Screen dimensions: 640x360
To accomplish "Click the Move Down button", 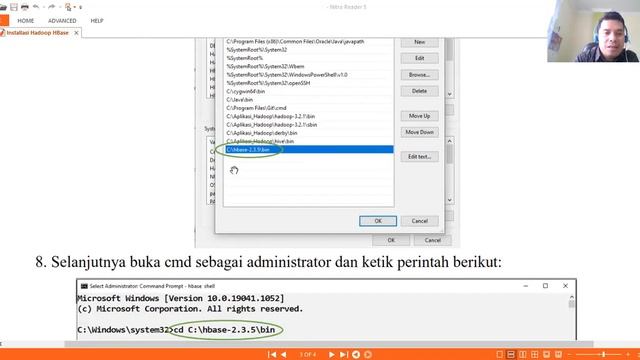I will [x=420, y=132].
